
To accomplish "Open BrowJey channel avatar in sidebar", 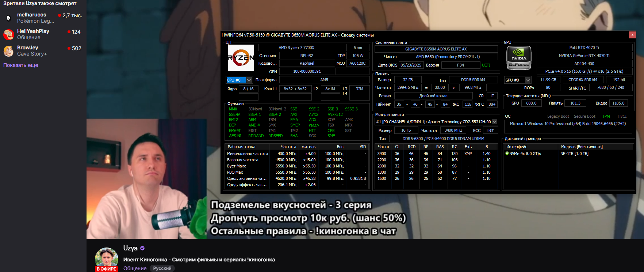I will 8,51.
